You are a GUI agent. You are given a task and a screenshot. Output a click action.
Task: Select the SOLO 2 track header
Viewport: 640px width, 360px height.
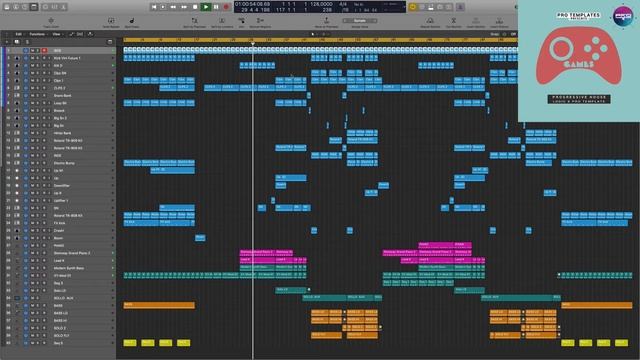click(x=58, y=328)
